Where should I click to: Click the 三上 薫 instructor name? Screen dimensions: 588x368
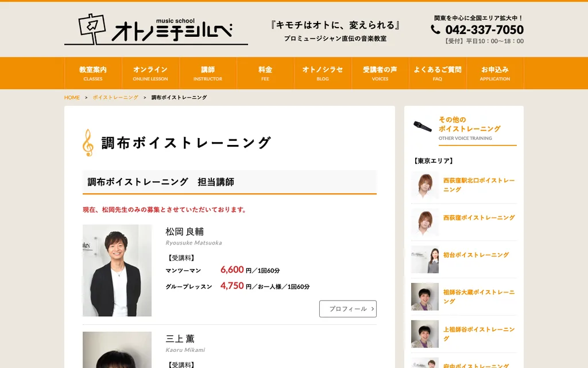click(x=180, y=338)
